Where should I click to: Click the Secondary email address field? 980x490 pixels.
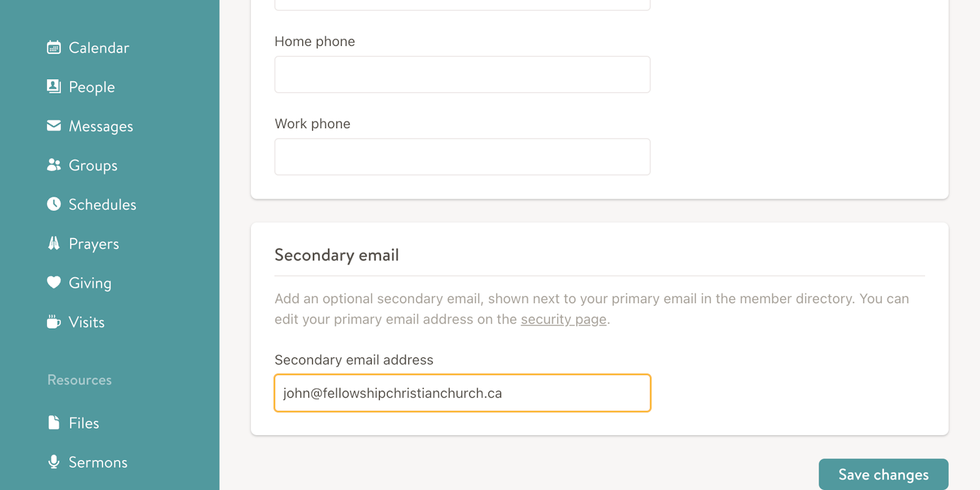point(462,393)
